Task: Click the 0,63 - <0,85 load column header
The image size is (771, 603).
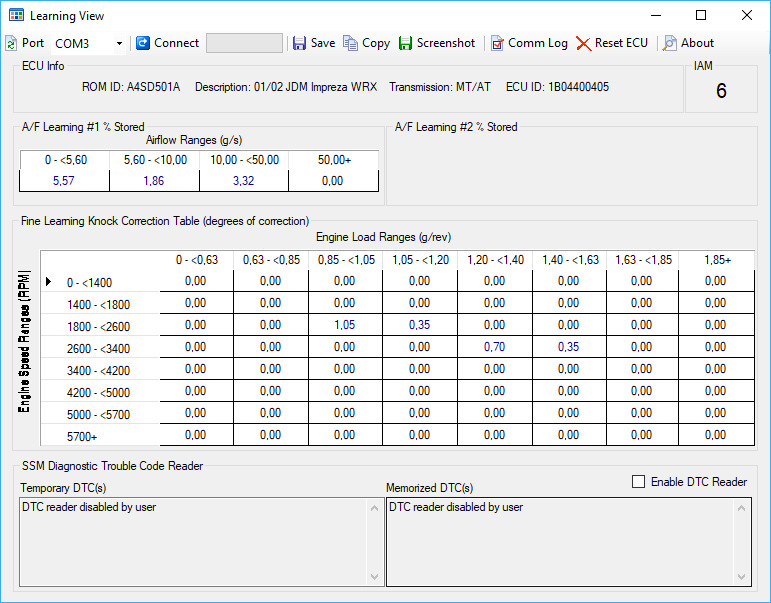Action: (271, 260)
